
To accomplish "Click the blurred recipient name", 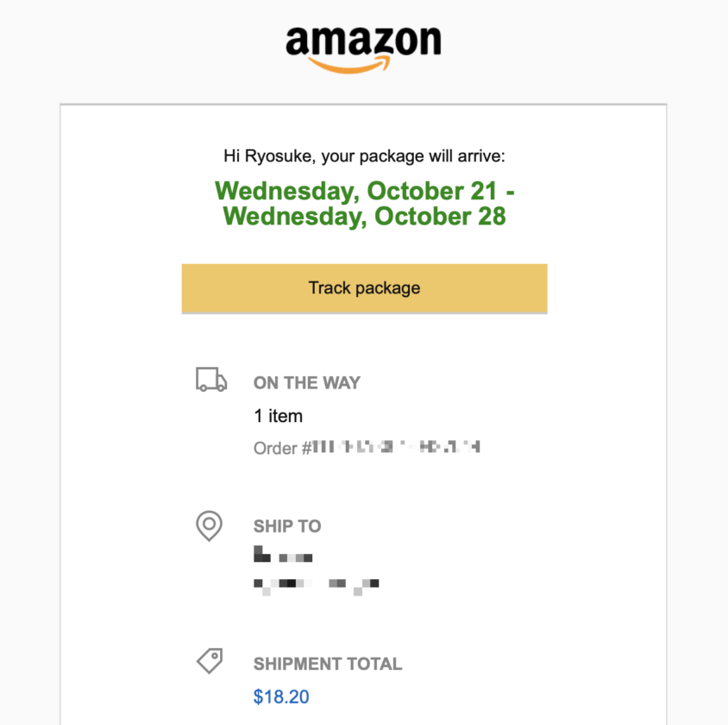I will [x=283, y=554].
